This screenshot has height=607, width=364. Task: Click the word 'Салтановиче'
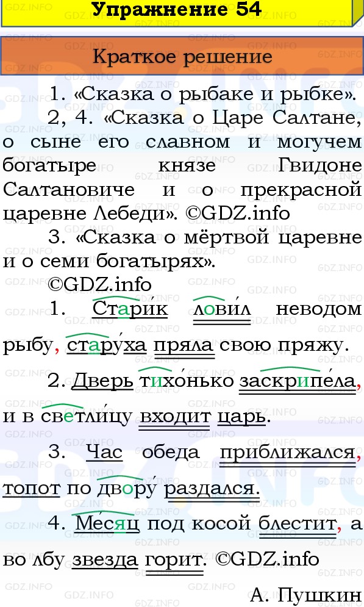69,190
